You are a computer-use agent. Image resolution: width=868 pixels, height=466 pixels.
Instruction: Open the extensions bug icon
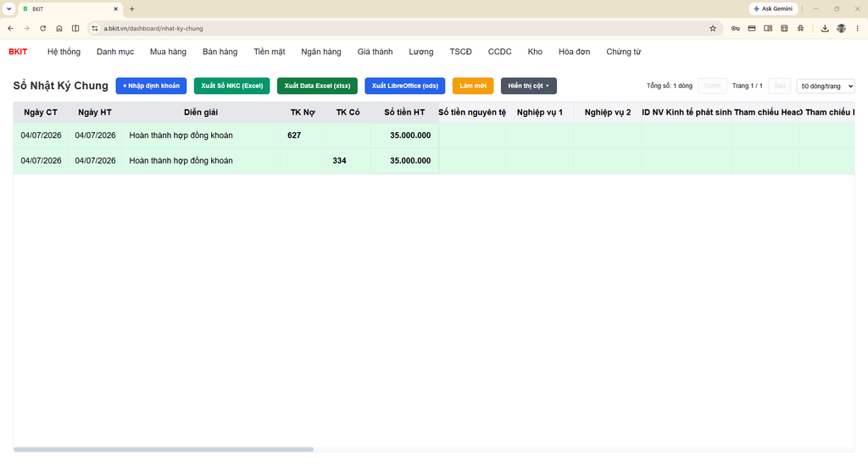click(800, 28)
